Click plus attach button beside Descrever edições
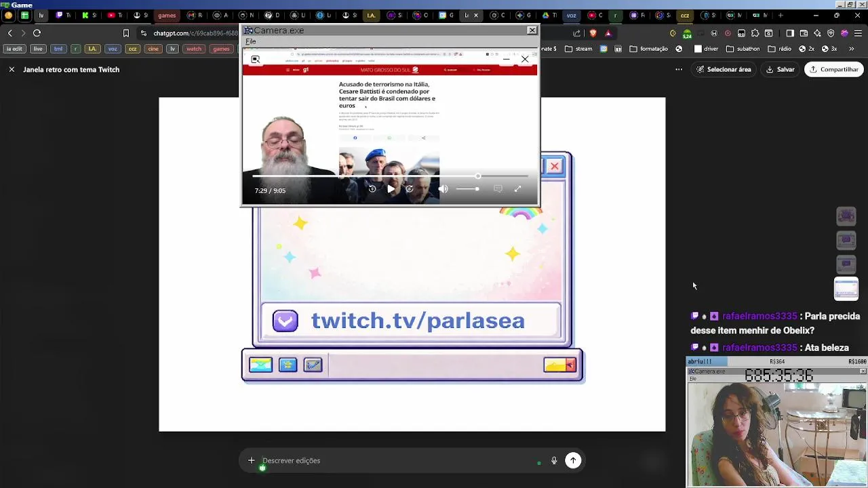Viewport: 868px width, 488px height. pyautogui.click(x=251, y=461)
